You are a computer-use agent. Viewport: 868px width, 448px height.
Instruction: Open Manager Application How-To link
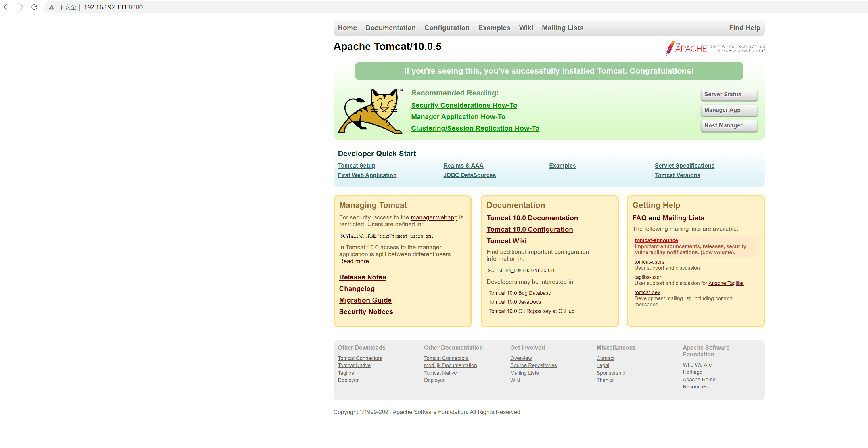tap(458, 117)
